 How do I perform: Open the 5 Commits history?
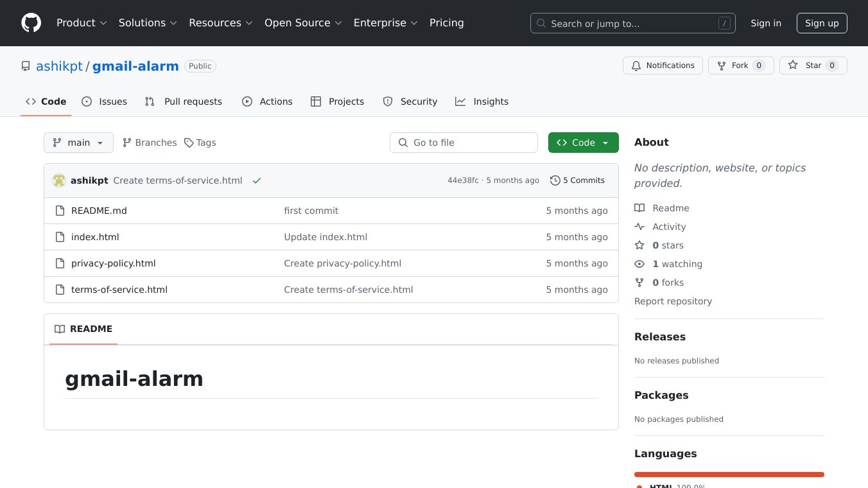coord(577,180)
